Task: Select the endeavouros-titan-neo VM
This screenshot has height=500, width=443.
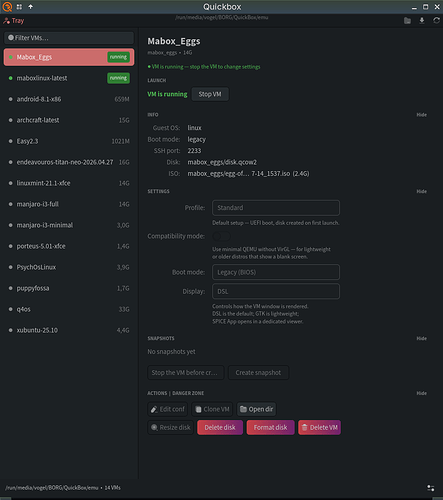Action: pos(69,162)
